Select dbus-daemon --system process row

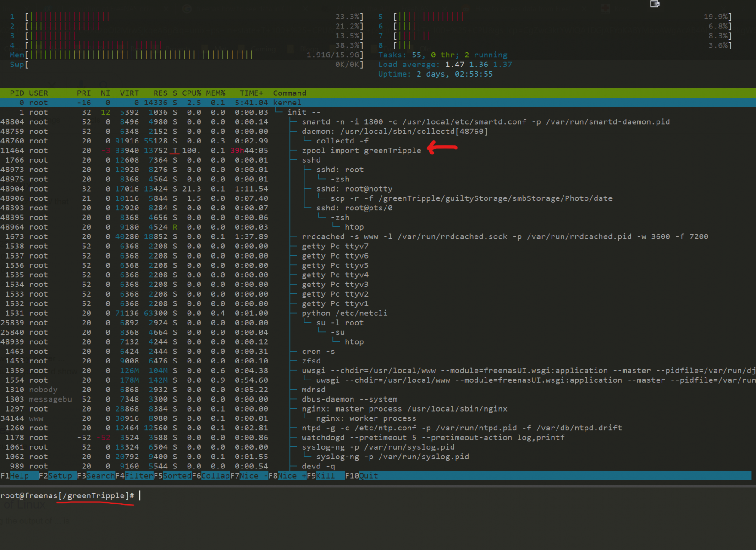378,399
